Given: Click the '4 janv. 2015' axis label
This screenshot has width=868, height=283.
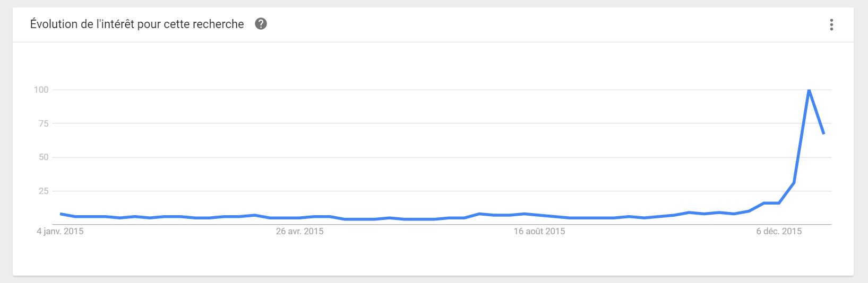Looking at the screenshot, I should (x=60, y=231).
